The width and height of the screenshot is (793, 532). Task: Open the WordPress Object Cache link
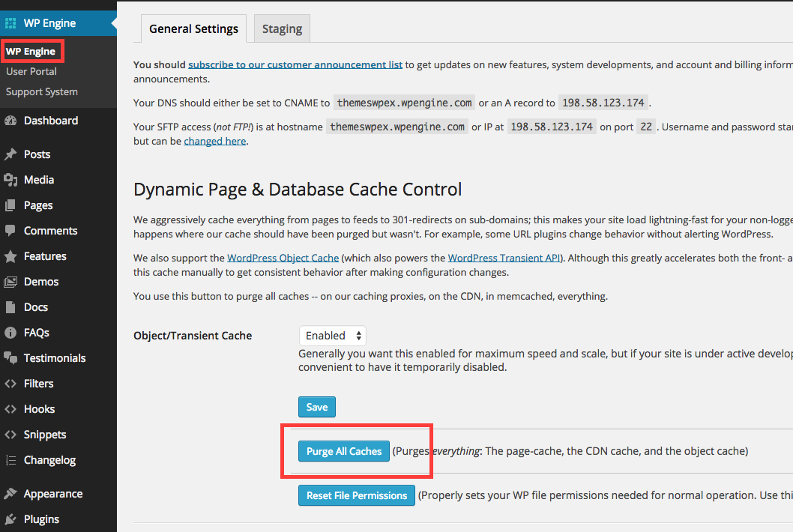[x=283, y=258]
